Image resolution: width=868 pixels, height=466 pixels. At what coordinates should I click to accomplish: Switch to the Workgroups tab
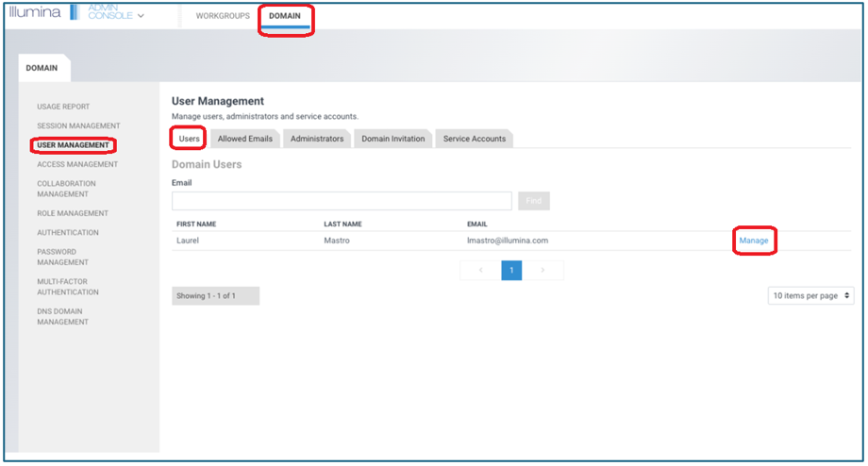coord(223,16)
